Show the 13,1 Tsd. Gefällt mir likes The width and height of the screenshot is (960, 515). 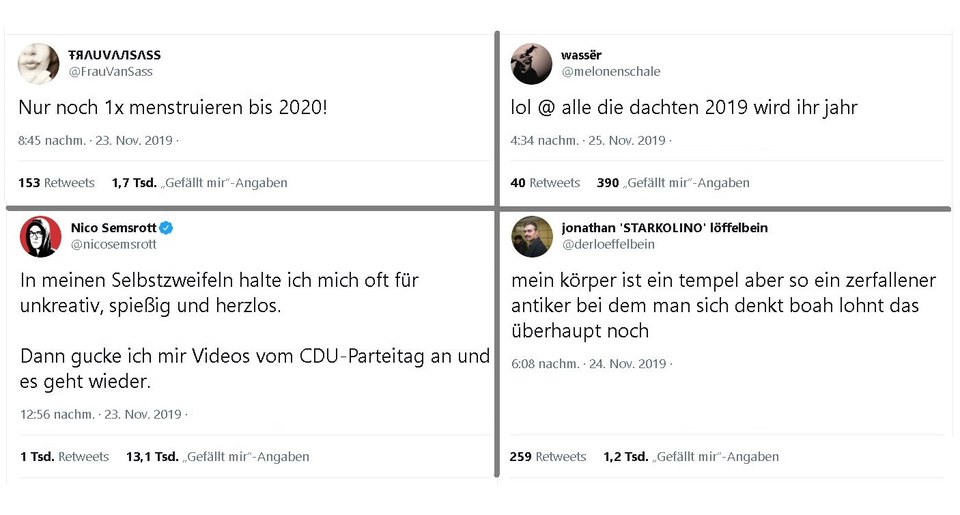tap(217, 456)
